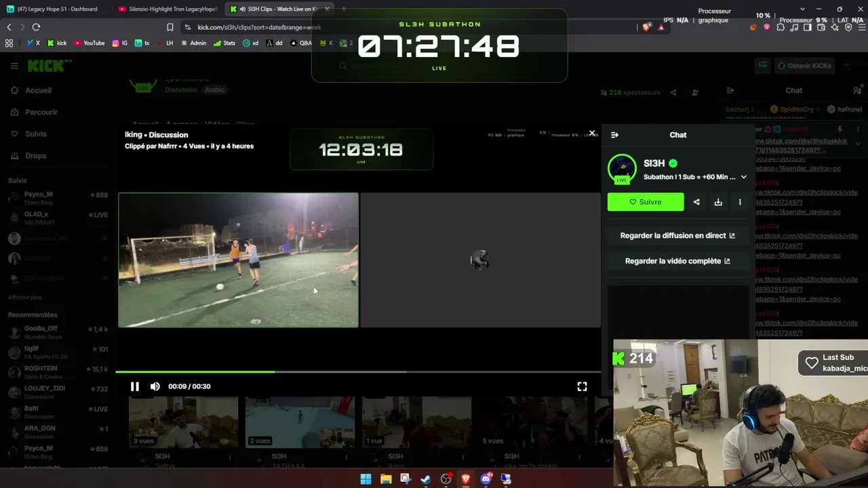The width and height of the screenshot is (868, 488).
Task: Open the Brave Wallet icon
Action: click(821, 27)
